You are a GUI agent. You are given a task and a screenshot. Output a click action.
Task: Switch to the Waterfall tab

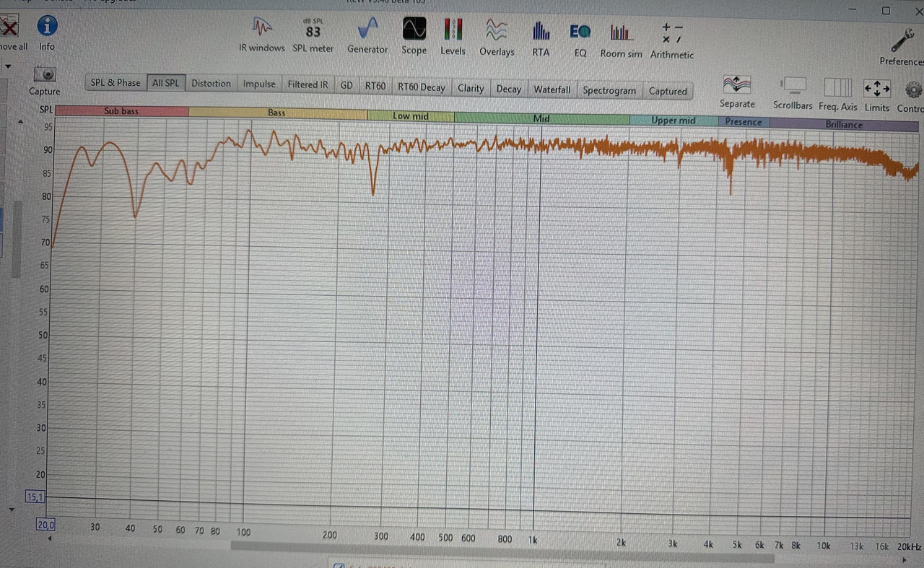click(552, 89)
